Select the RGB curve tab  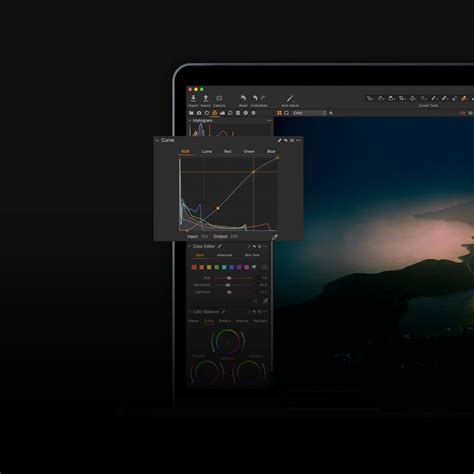tap(185, 151)
